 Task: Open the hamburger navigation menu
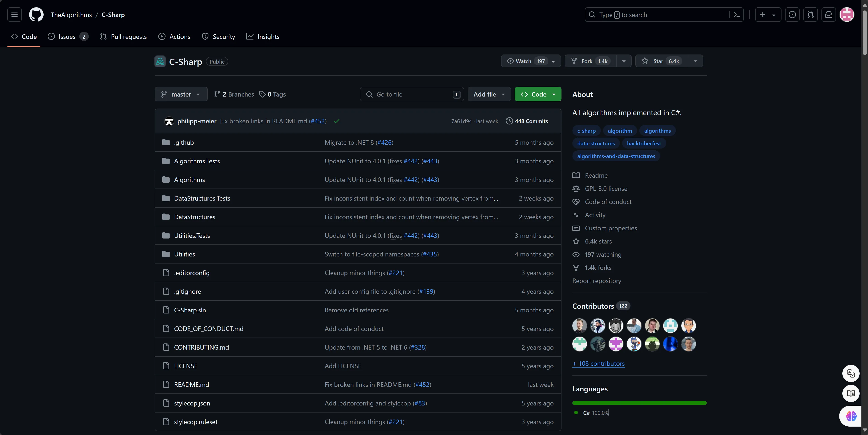(15, 15)
